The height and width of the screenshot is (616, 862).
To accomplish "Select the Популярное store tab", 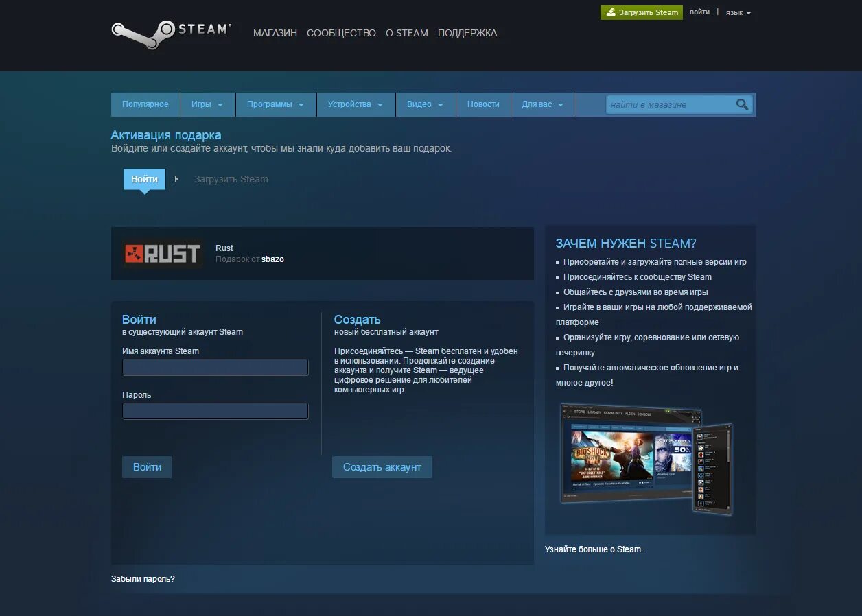I will [145, 104].
